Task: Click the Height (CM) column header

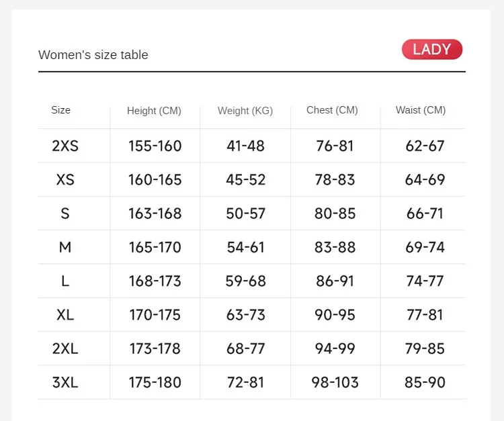Action: pos(154,111)
